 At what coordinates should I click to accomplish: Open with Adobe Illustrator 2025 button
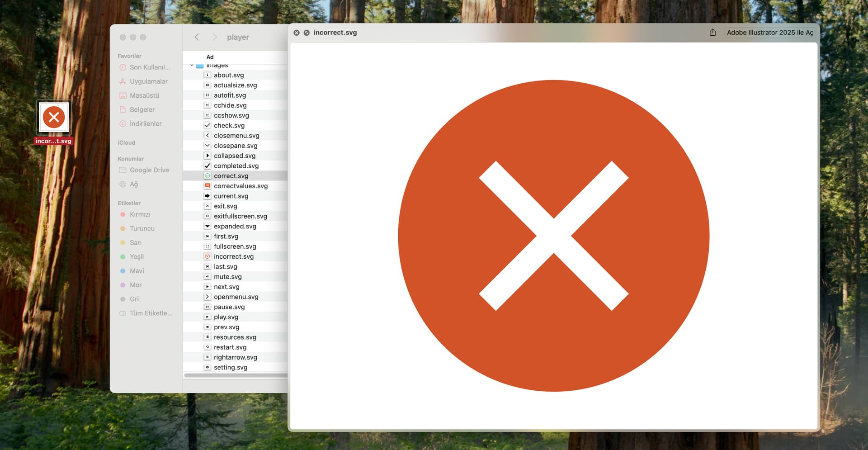(x=769, y=33)
